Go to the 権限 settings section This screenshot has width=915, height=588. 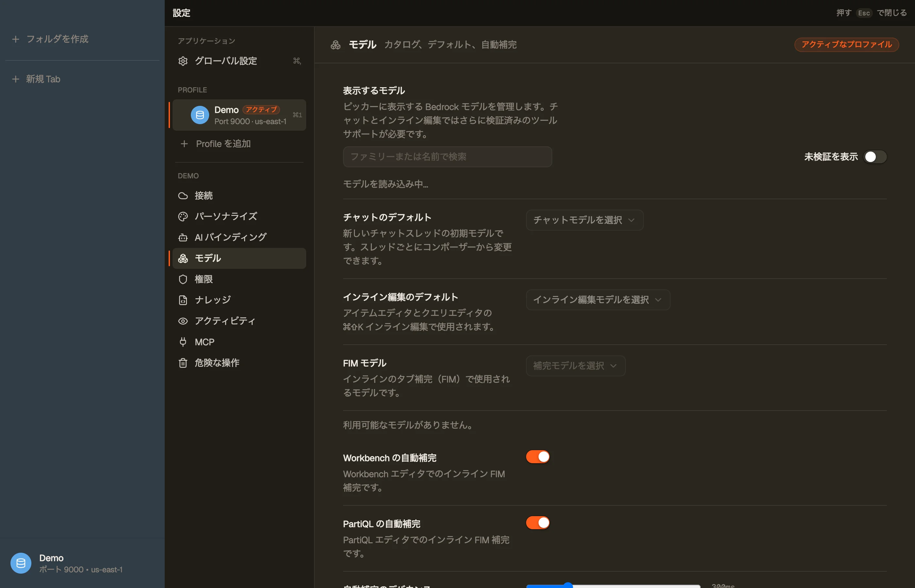pyautogui.click(x=239, y=280)
